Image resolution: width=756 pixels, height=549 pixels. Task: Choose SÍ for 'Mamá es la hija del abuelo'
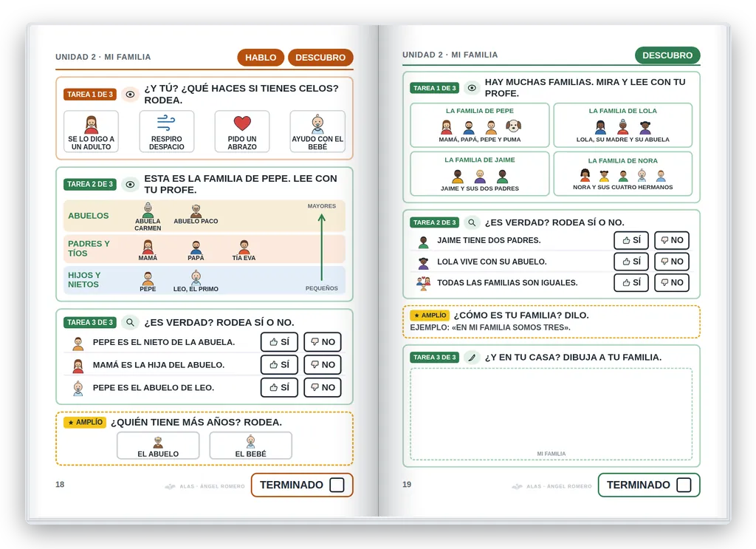pos(279,365)
